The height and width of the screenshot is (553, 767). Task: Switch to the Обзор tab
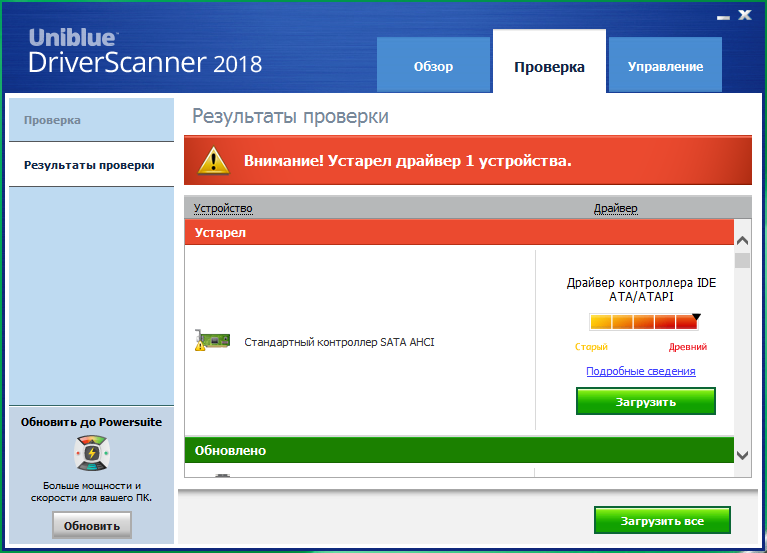pyautogui.click(x=433, y=65)
